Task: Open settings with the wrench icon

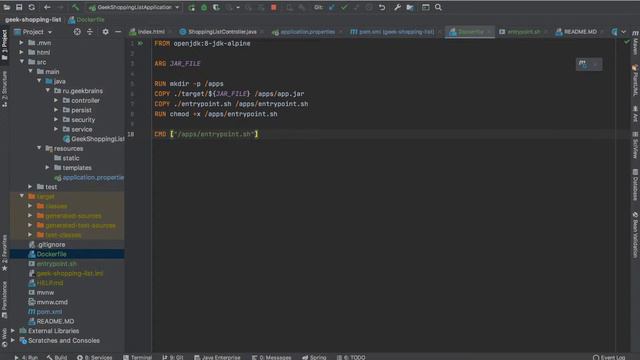Action: click(x=397, y=7)
